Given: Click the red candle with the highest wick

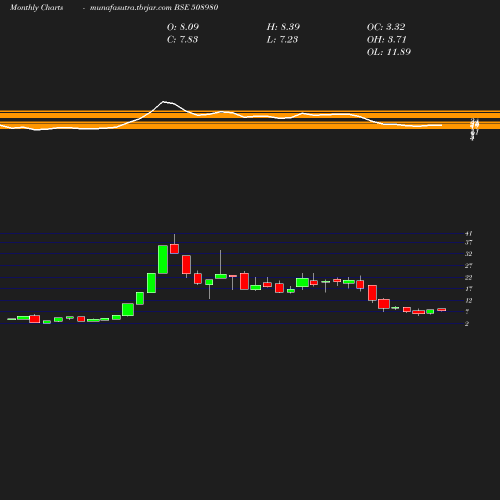Looking at the screenshot, I should click(x=174, y=249).
